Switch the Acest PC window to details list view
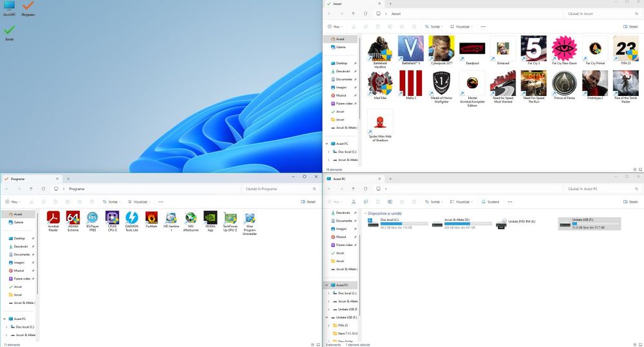The height and width of the screenshot is (347, 644). [x=635, y=345]
